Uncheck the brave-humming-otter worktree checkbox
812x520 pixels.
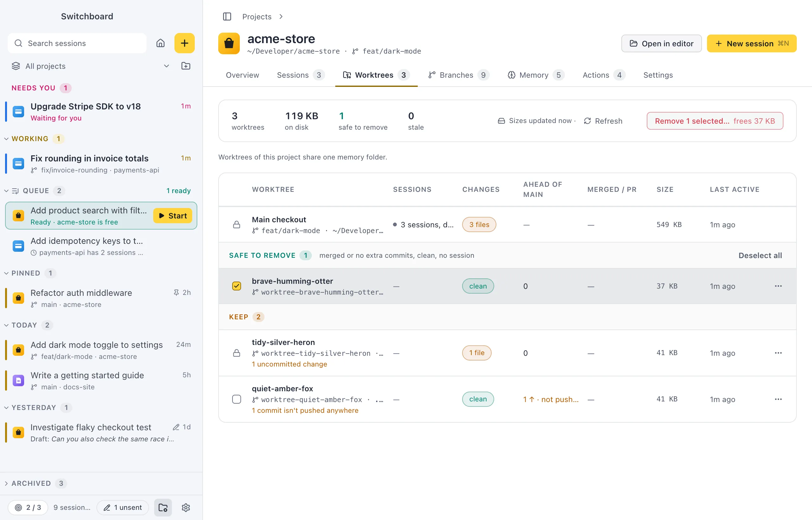(237, 286)
